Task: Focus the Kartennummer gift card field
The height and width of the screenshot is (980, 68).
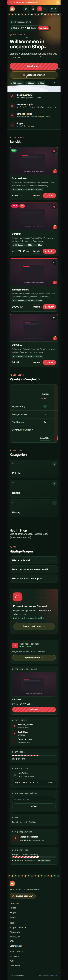Action: (x=34, y=799)
